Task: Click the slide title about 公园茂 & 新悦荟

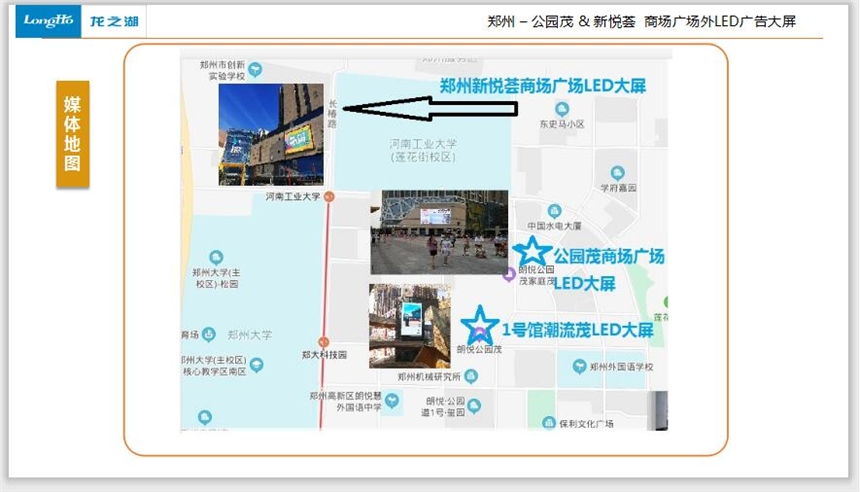Action: click(641, 22)
